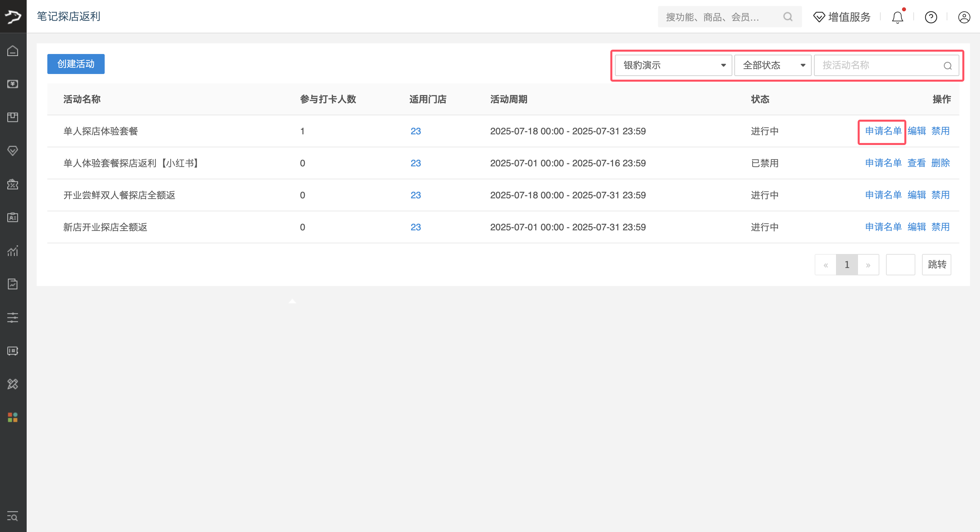Click store count 23 for 新店开业探店全额返
The width and height of the screenshot is (980, 532).
(x=415, y=227)
